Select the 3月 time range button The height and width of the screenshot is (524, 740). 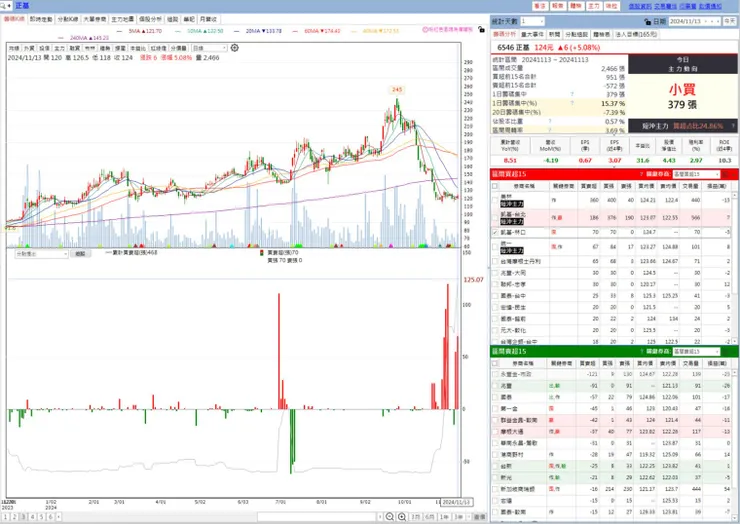(x=415, y=517)
